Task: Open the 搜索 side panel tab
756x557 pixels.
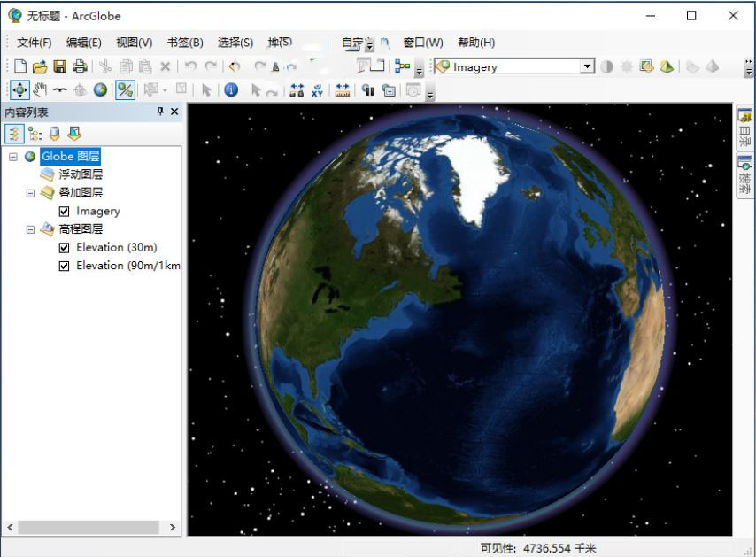Action: [745, 176]
